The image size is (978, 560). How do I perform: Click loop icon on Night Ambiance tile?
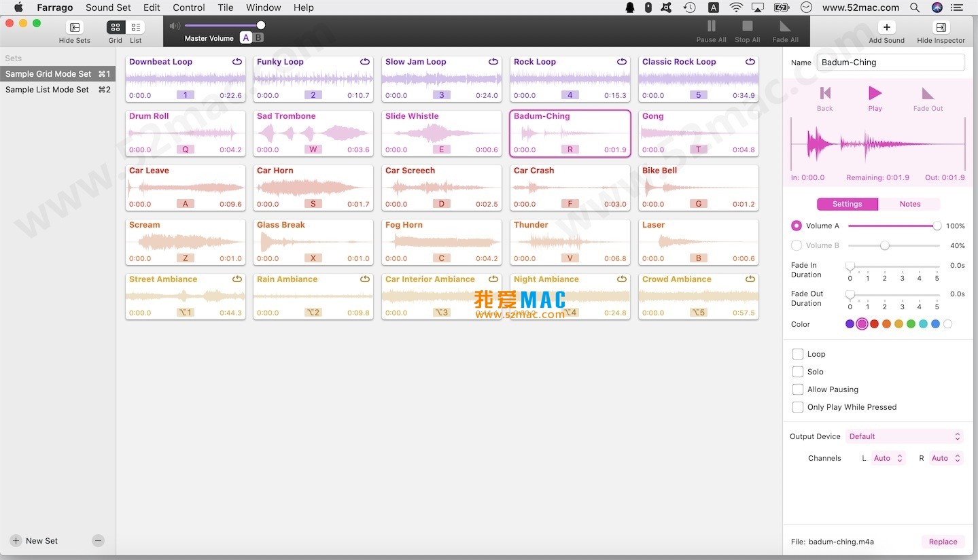(x=622, y=279)
